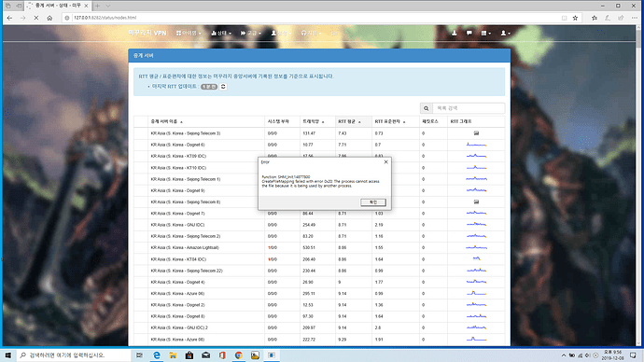The height and width of the screenshot is (362, 644).
Task: Select row KR Asia Dognet 2
Action: pos(319,305)
